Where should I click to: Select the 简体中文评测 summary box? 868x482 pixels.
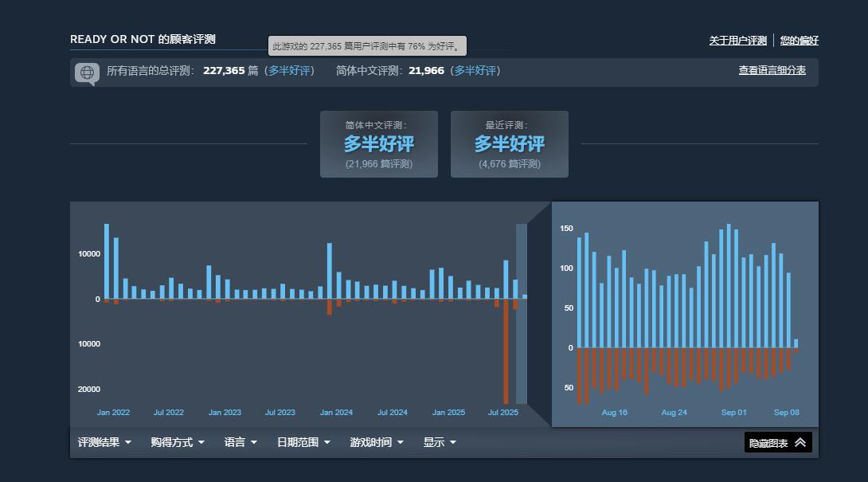[379, 144]
